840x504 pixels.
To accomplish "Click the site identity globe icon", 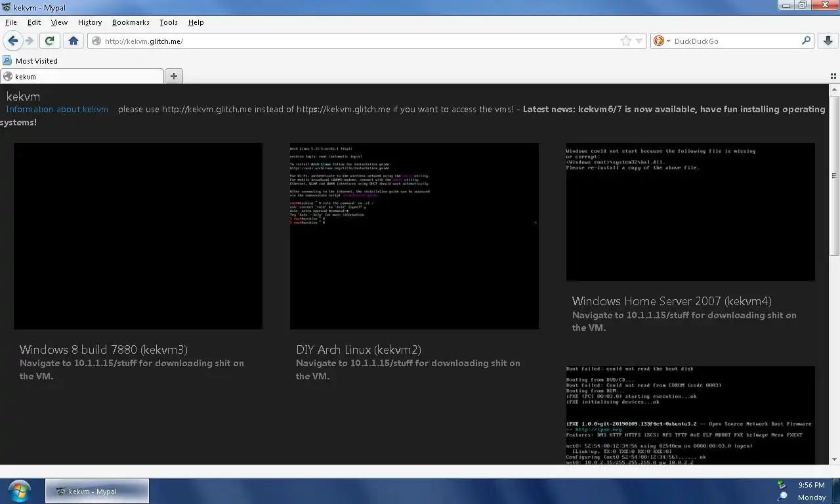I will (x=96, y=41).
